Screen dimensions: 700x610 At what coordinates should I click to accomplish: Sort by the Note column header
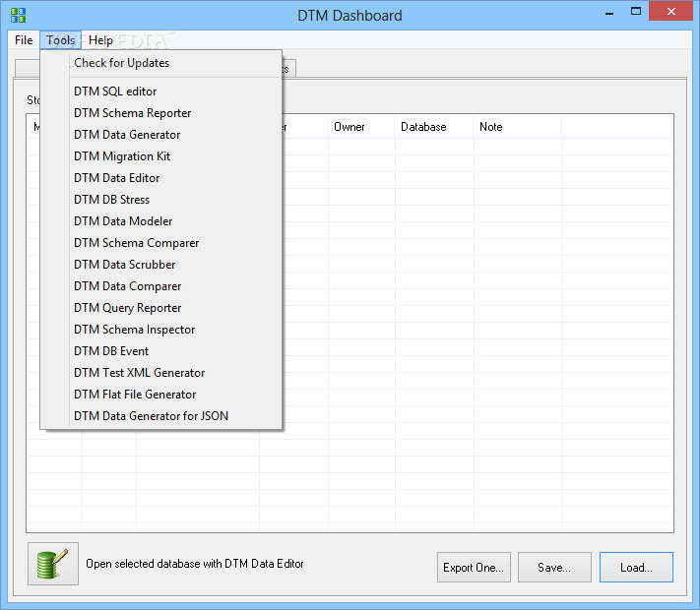[x=518, y=127]
